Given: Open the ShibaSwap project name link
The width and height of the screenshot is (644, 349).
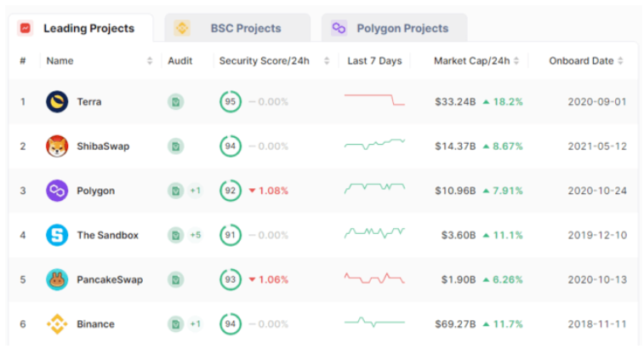Looking at the screenshot, I should click(x=103, y=146).
